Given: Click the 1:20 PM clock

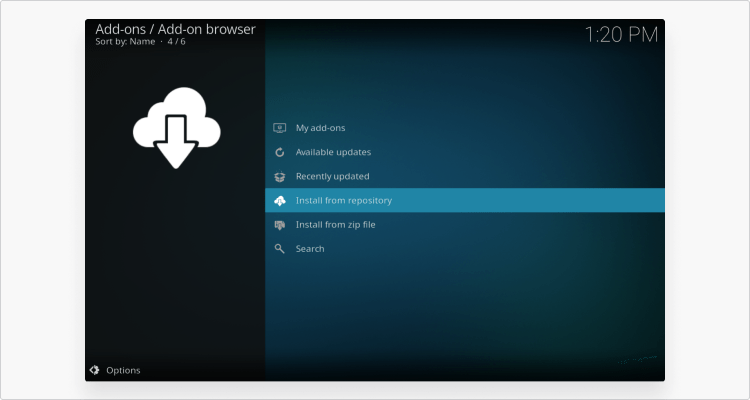Looking at the screenshot, I should tap(621, 35).
